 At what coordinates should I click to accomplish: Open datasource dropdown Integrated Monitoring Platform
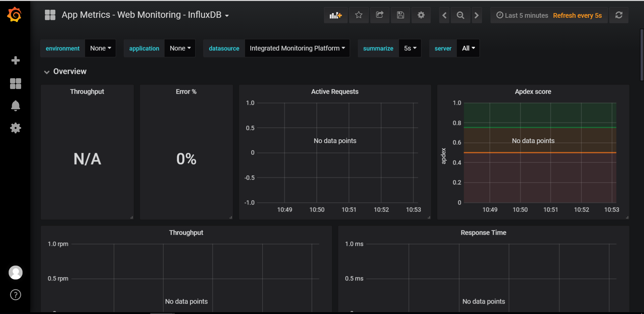tap(297, 48)
